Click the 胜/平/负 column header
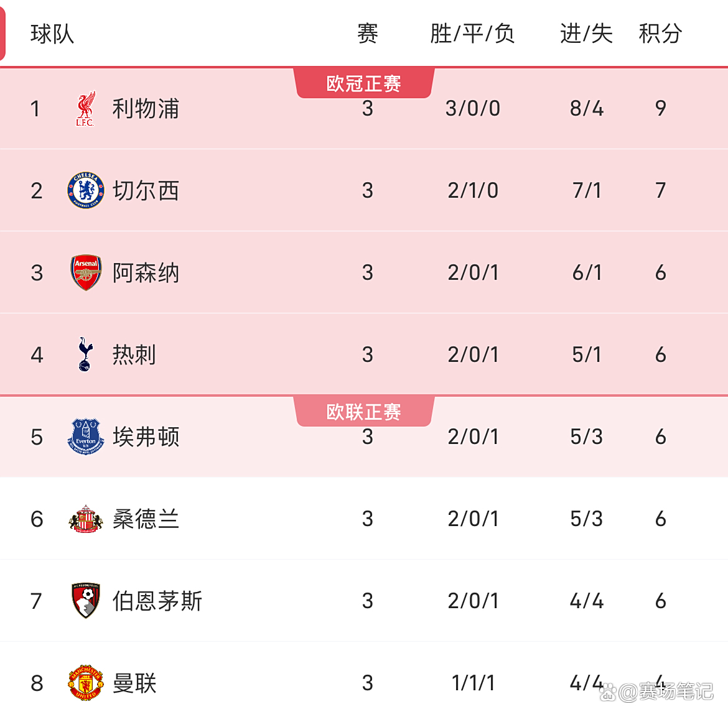The image size is (728, 717). [472, 34]
